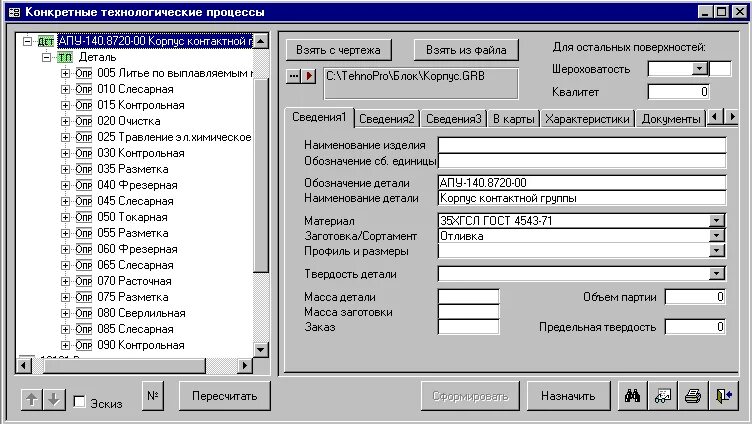Expand operation 090 Контрольная
752x424 pixels.
click(65, 345)
